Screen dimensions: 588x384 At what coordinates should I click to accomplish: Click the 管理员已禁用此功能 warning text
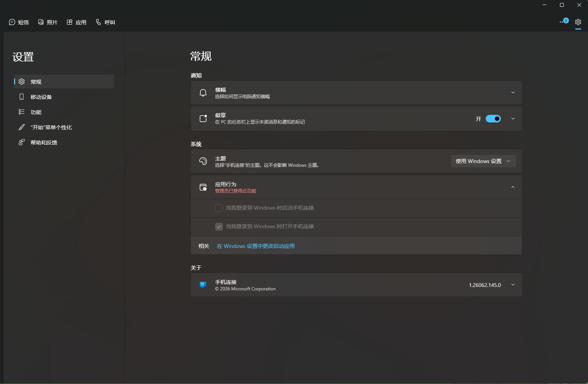coord(236,191)
